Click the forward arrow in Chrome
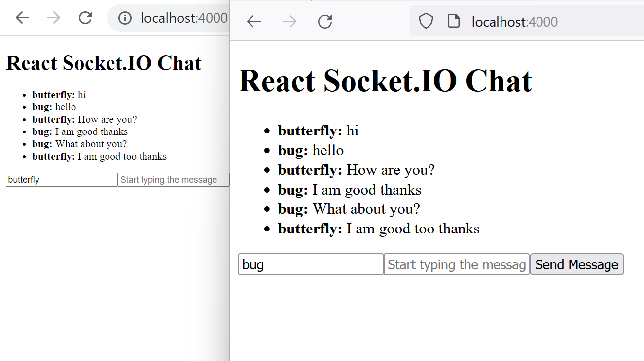The width and height of the screenshot is (644, 361). point(53,18)
